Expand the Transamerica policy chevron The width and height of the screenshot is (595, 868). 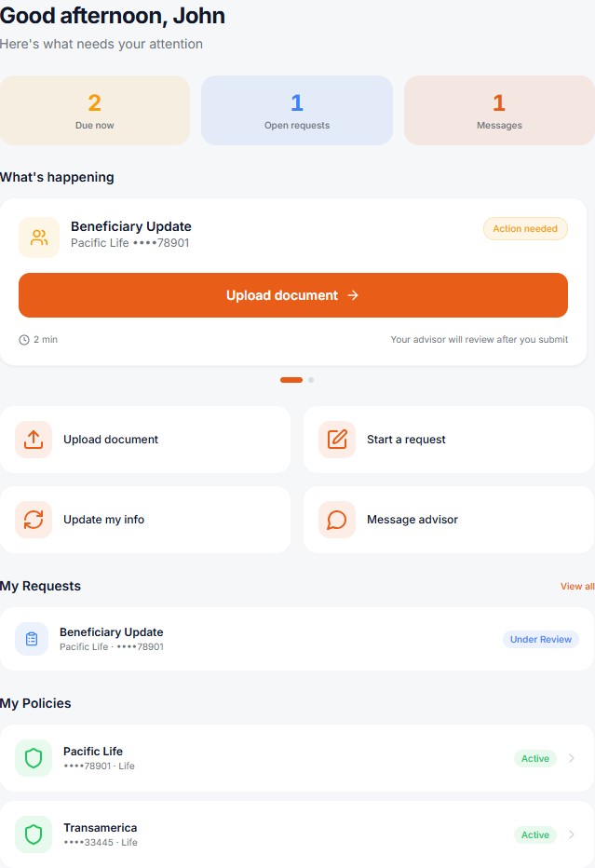[x=571, y=834]
